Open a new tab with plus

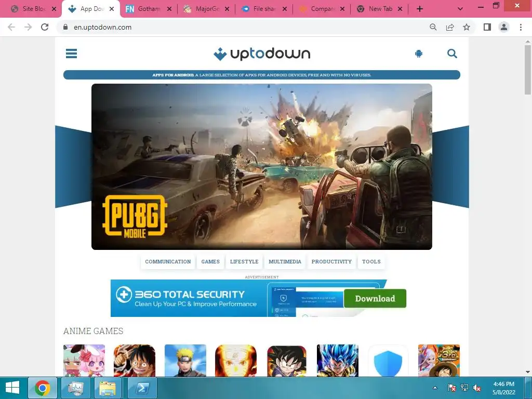click(x=420, y=9)
